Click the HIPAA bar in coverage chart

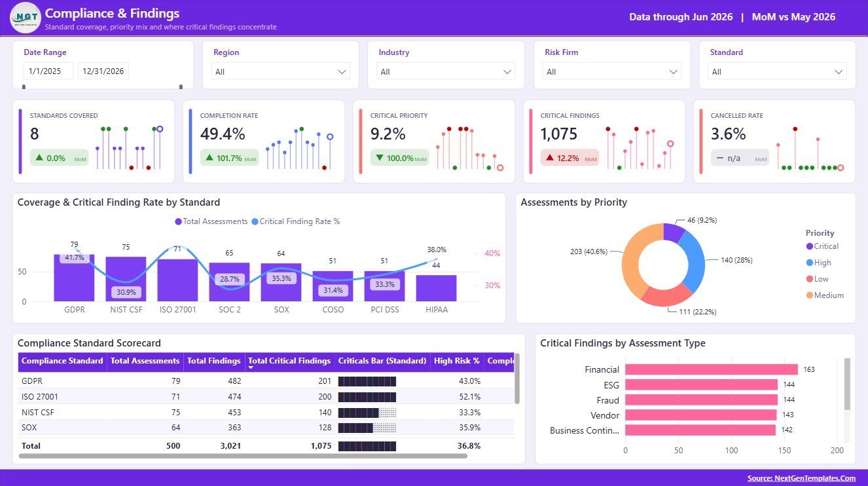pos(436,288)
